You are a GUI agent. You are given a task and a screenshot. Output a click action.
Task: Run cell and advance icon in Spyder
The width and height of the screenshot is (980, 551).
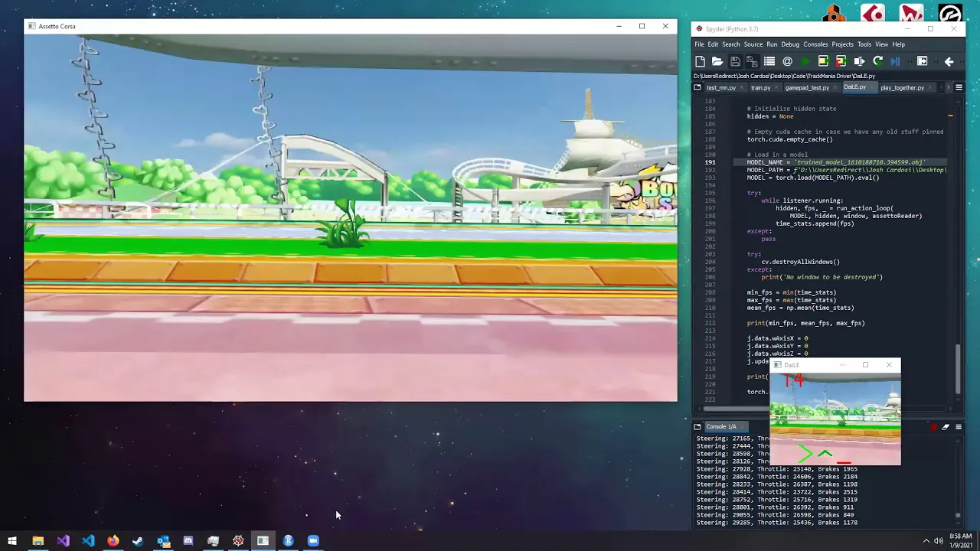[x=841, y=61]
